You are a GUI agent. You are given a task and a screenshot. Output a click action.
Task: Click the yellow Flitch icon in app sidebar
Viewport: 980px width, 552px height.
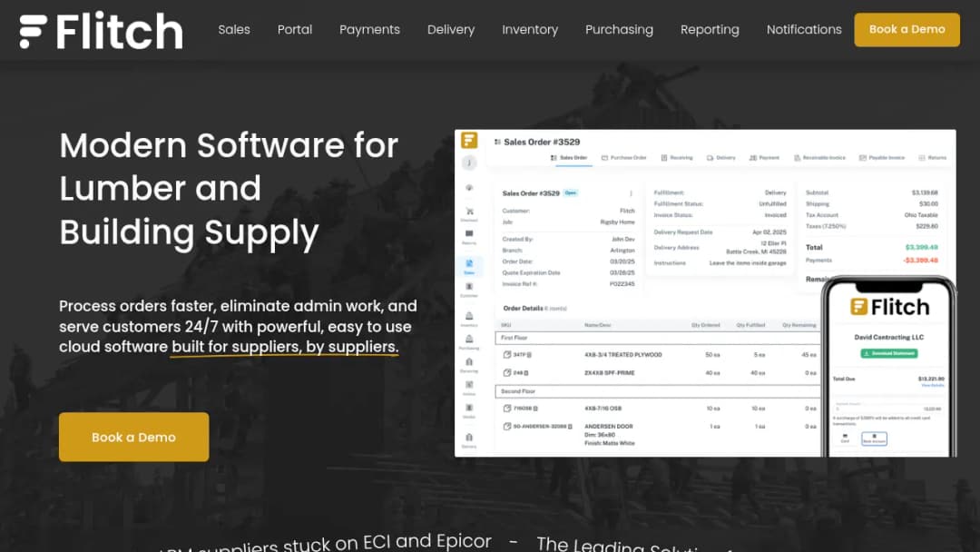coord(469,140)
